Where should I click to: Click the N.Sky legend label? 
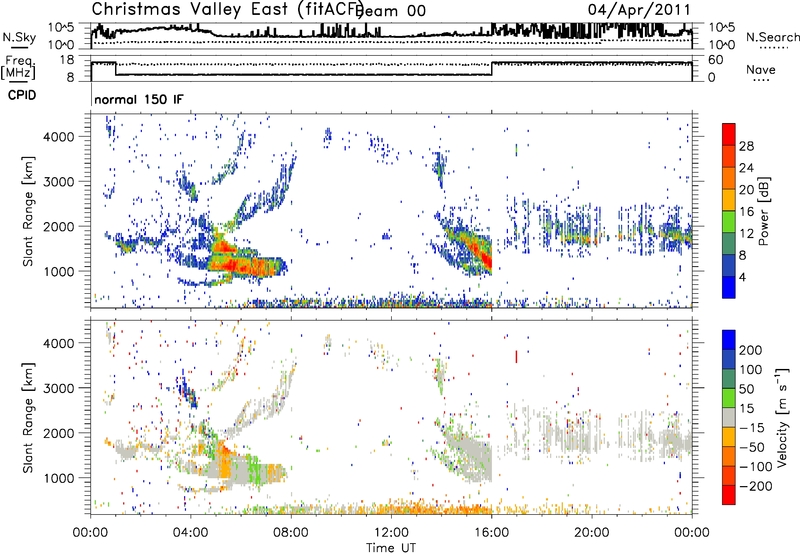tap(19, 37)
